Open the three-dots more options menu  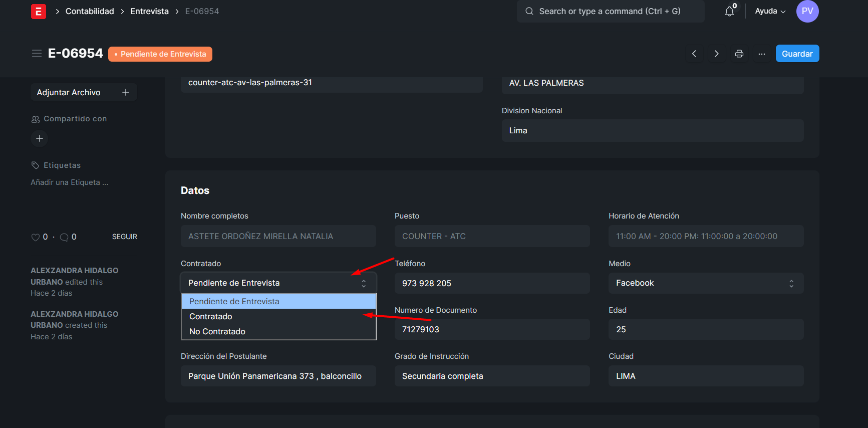click(761, 54)
